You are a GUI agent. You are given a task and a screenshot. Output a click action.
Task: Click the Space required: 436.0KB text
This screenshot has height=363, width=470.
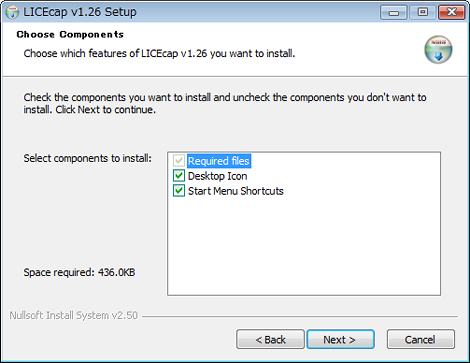point(79,272)
